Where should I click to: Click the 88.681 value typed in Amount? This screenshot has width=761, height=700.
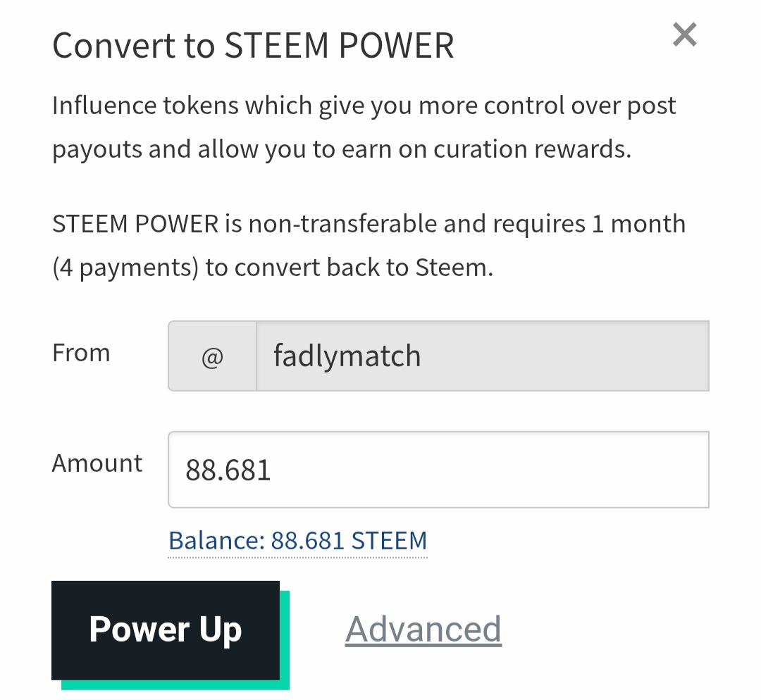228,470
